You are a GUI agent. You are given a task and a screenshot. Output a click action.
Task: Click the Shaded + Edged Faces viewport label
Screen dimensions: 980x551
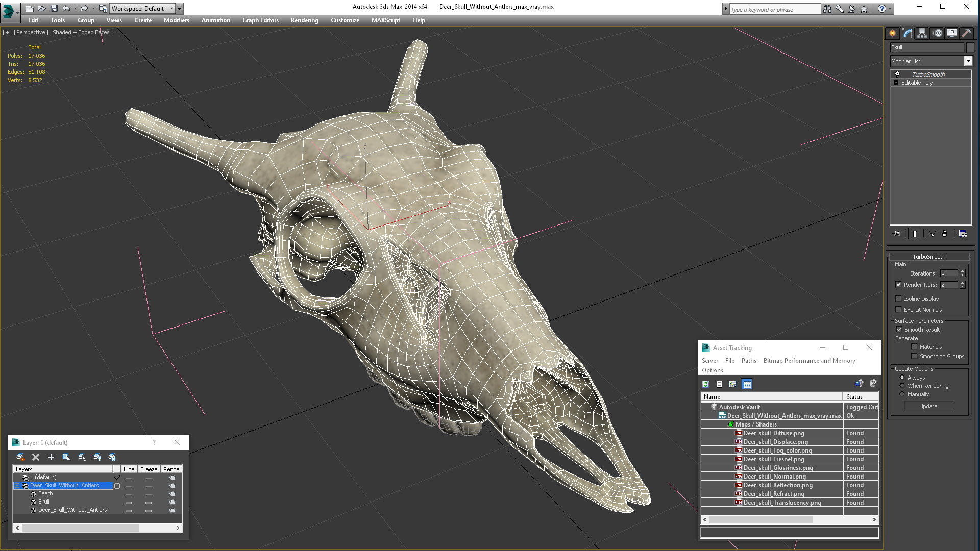point(81,32)
